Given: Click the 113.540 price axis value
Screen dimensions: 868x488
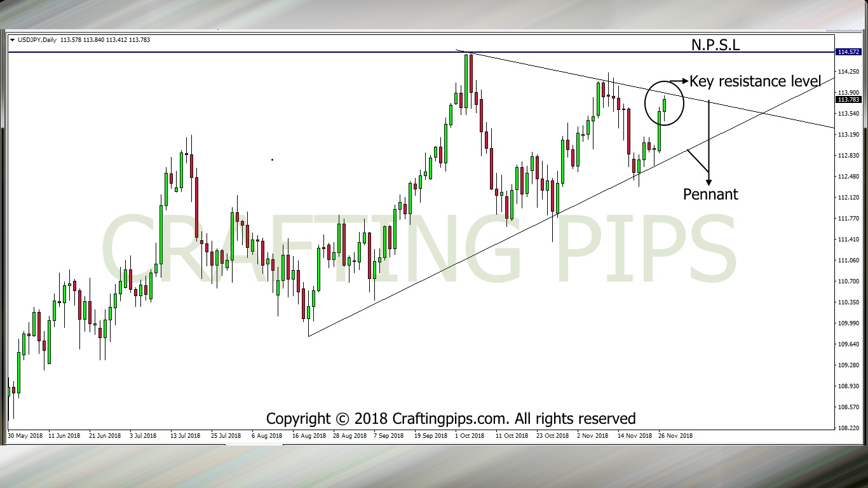Looking at the screenshot, I should [848, 114].
